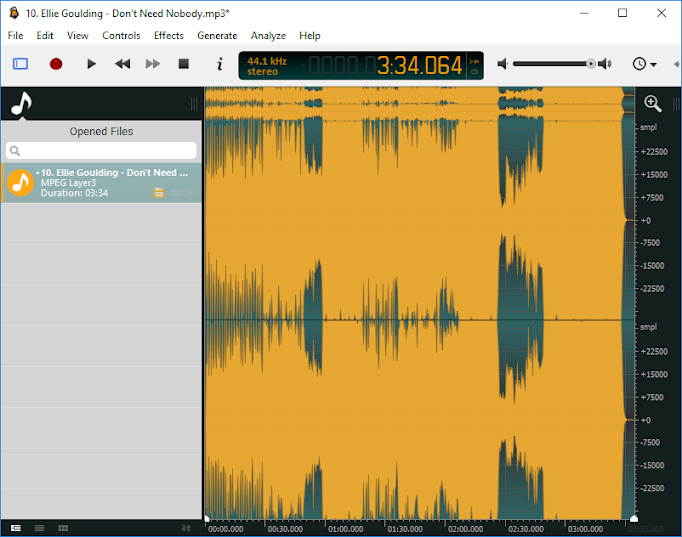Toggle the upper pin icon in the time display
Screen dimensions: 682x537
pyautogui.click(x=475, y=61)
